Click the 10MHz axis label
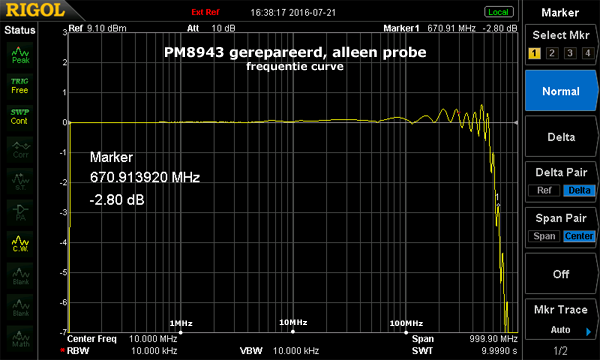 pos(293,323)
